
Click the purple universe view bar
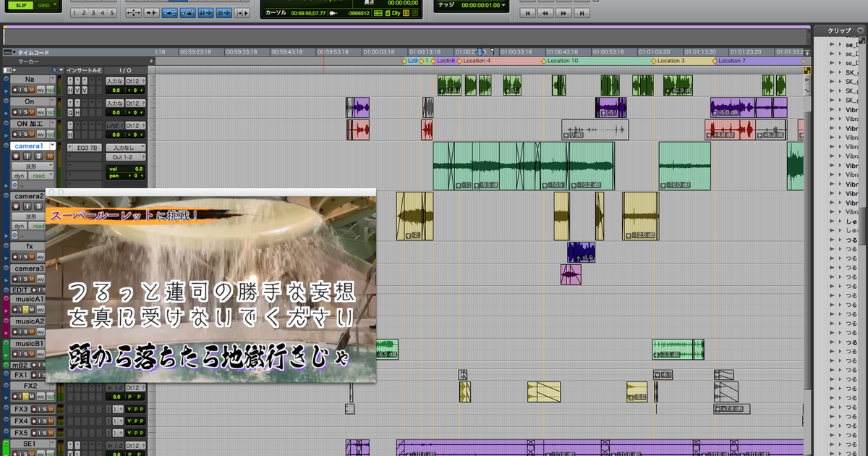coord(407,28)
